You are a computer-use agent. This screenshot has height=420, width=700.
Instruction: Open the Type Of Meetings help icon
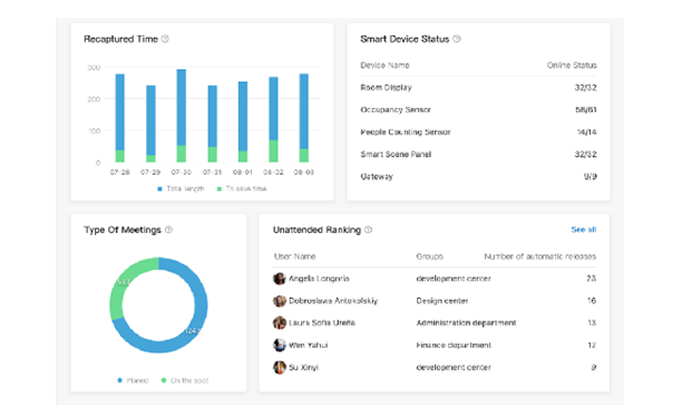click(169, 230)
